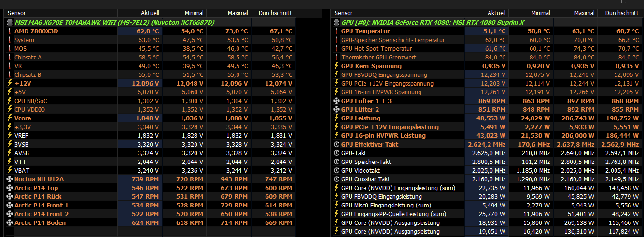
Task: Click the GPU 16-pin HVPWR Spannung label
Action: coord(381,92)
